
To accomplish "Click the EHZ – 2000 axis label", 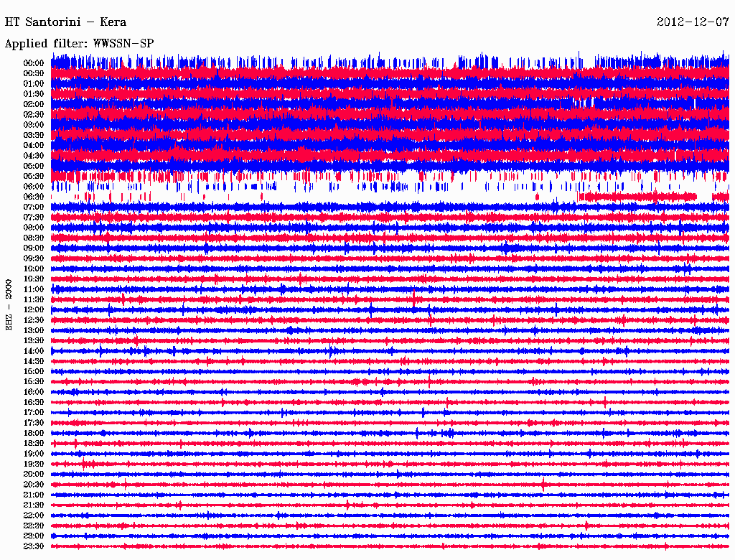I will pyautogui.click(x=9, y=305).
